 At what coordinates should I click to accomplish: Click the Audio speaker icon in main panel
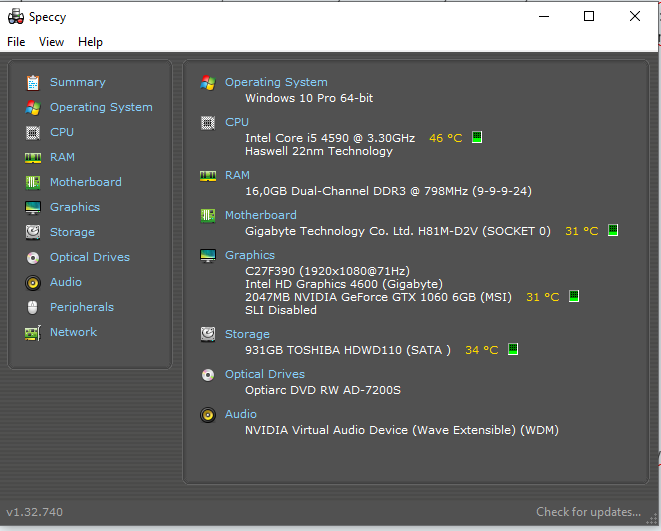click(x=208, y=415)
